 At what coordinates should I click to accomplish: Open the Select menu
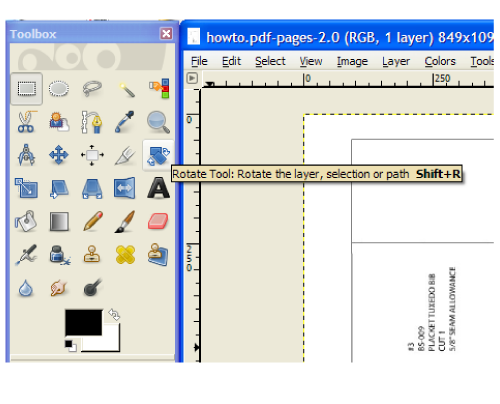coord(270,61)
